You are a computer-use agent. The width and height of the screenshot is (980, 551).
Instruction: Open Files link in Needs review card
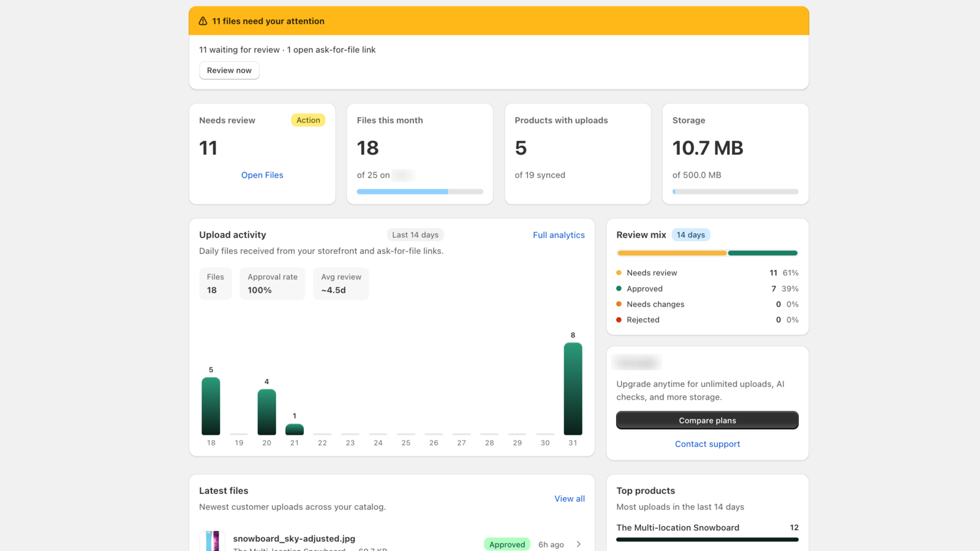[x=262, y=175]
